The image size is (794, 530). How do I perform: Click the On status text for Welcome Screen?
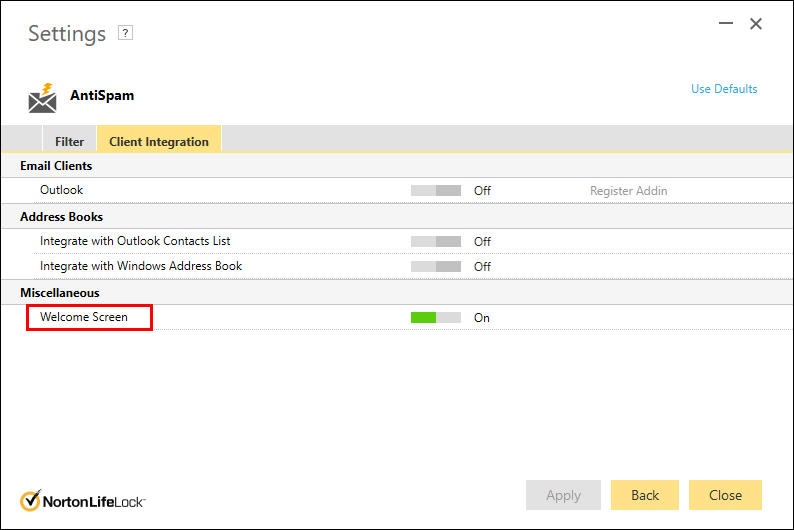pos(482,317)
